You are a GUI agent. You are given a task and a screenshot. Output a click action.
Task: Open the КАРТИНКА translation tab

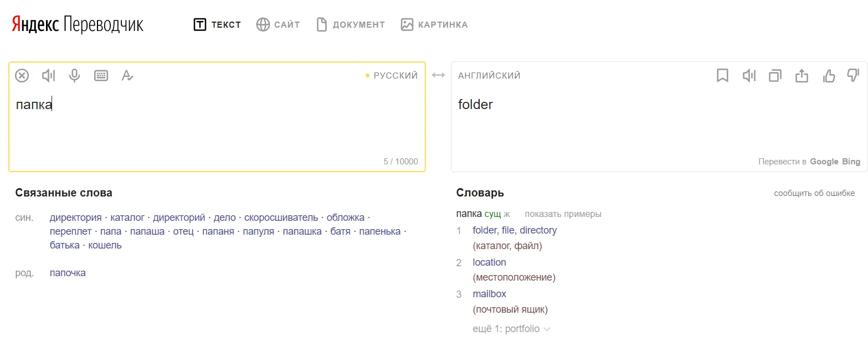click(x=434, y=24)
